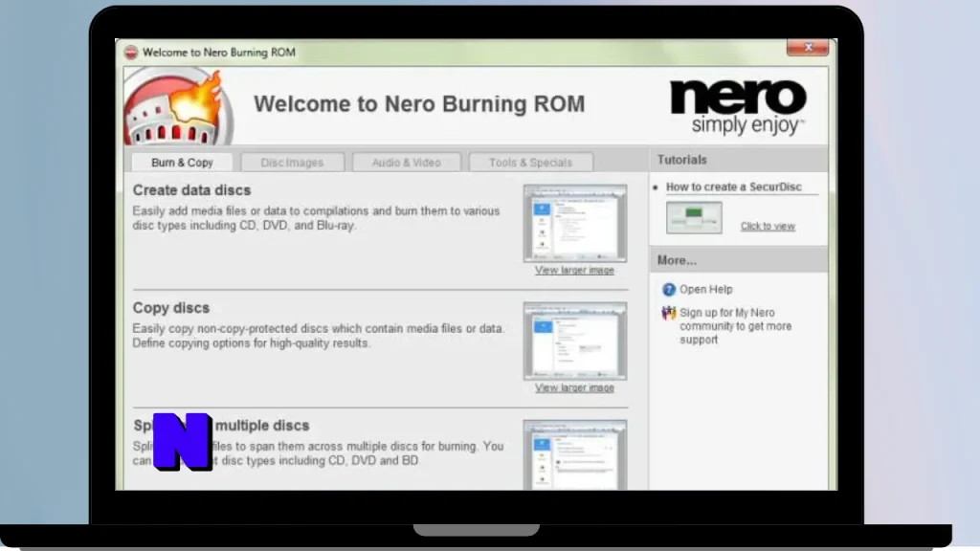Click the Welcome to Nero Burning ROM heading
The width and height of the screenshot is (980, 551).
419,103
